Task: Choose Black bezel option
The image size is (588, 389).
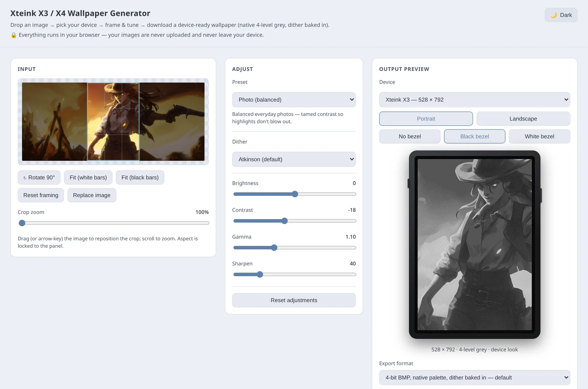Action: point(474,136)
